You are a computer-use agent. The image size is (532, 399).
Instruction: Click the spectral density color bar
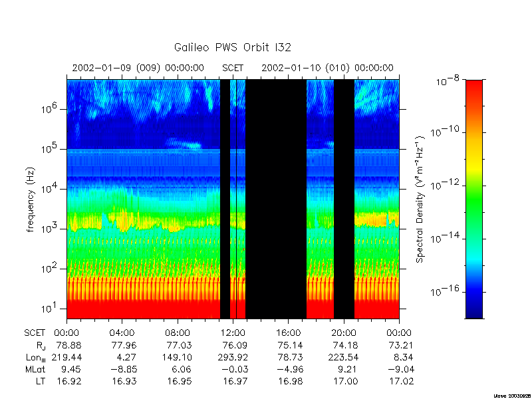[474, 199]
